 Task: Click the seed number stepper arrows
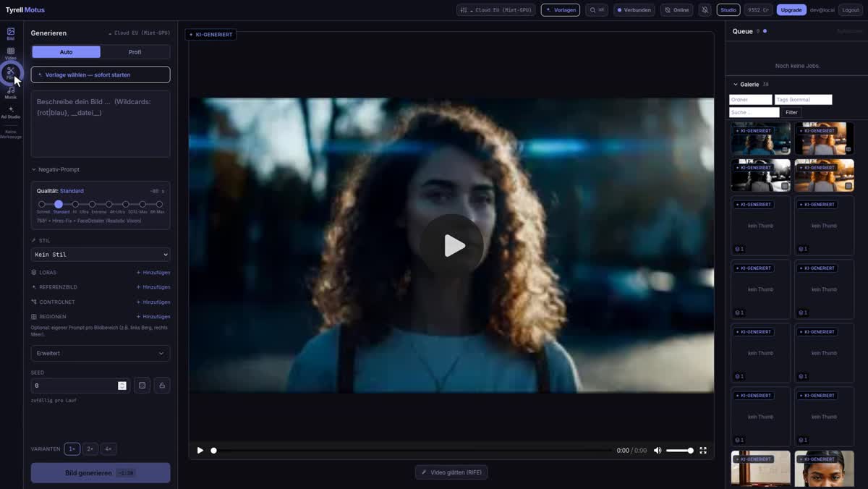point(122,386)
